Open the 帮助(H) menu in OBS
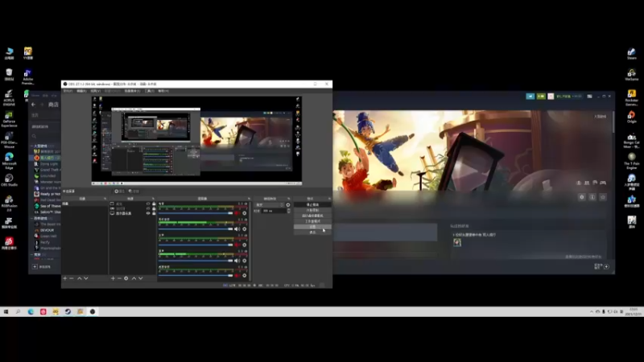 pyautogui.click(x=163, y=91)
